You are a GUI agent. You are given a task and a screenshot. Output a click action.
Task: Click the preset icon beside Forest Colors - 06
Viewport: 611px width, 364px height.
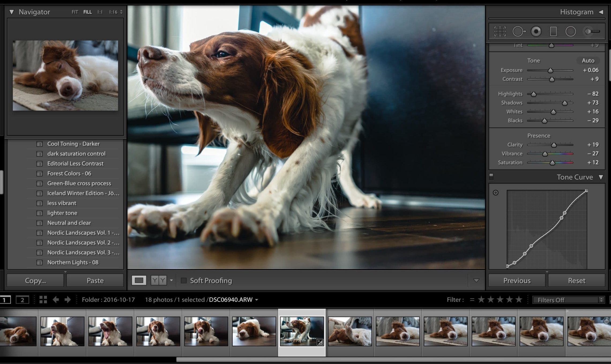click(x=39, y=174)
